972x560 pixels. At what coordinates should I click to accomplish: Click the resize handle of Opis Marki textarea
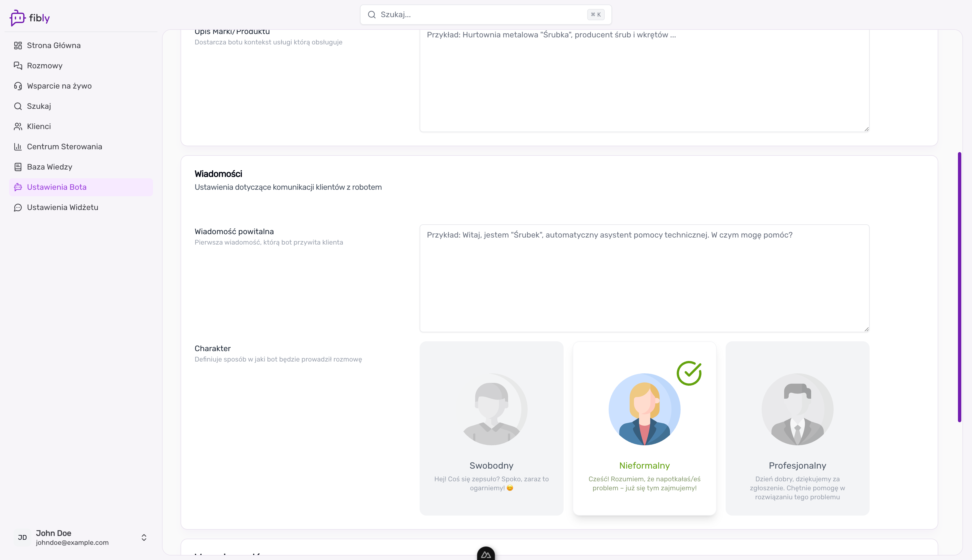866,129
